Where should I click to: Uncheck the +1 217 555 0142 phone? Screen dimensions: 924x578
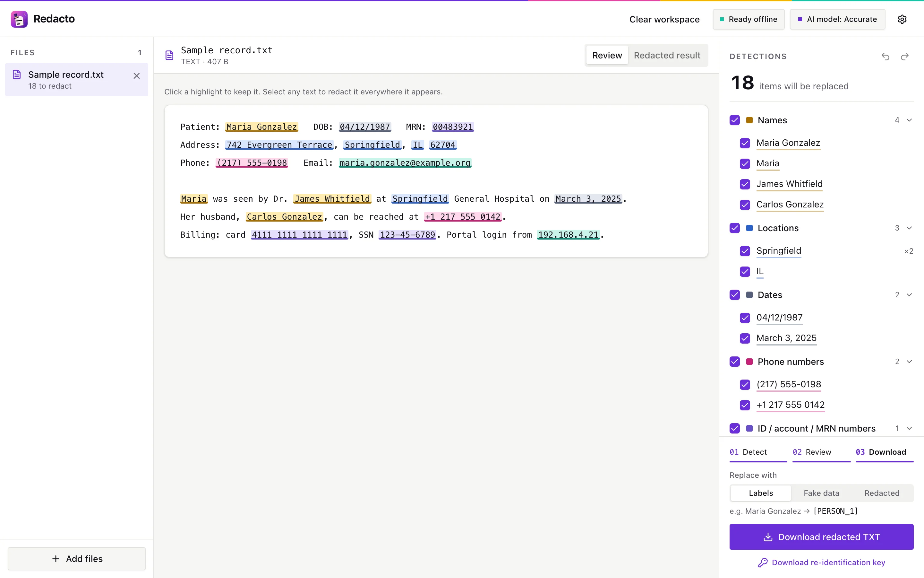click(745, 405)
